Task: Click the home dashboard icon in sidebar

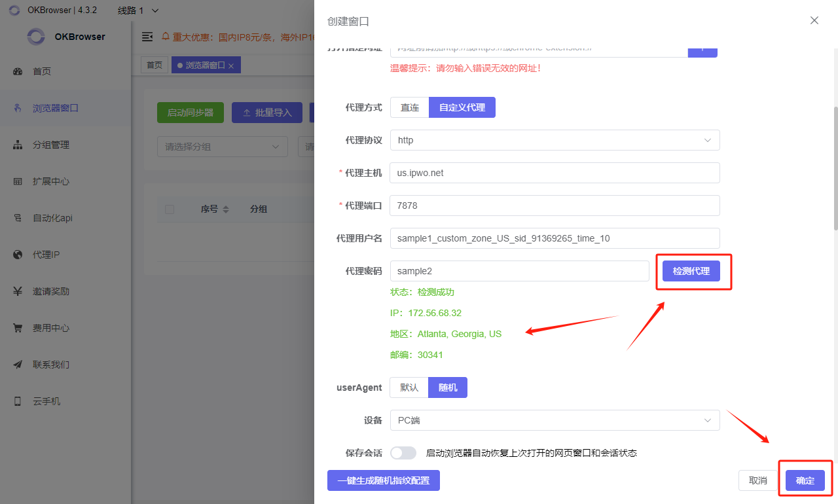Action: pos(18,71)
